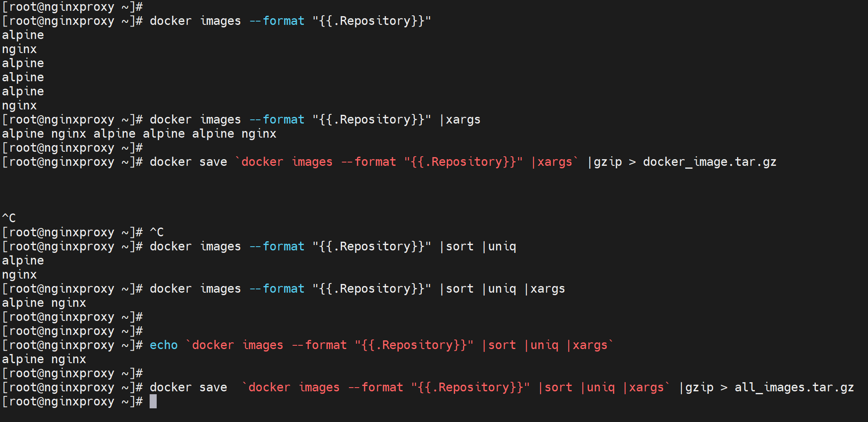
Task: Click the first alpine output line at the top
Action: (23, 35)
